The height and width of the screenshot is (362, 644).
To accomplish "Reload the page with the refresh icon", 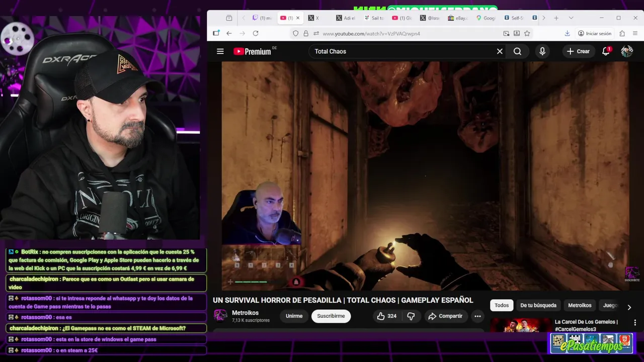I will (x=256, y=33).
